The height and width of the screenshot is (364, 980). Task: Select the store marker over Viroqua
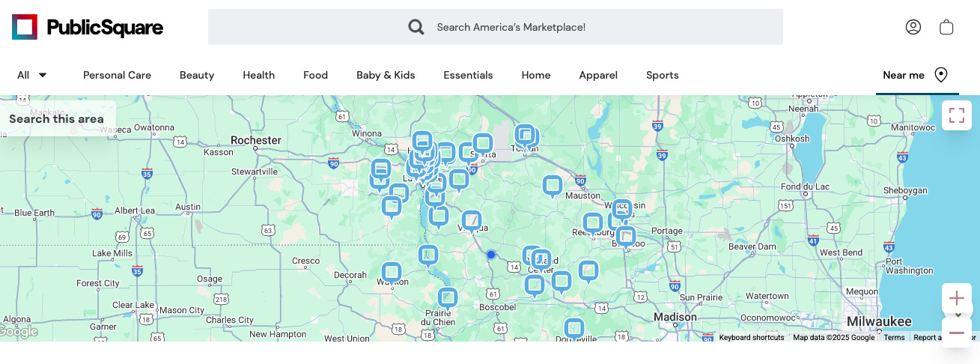472,222
